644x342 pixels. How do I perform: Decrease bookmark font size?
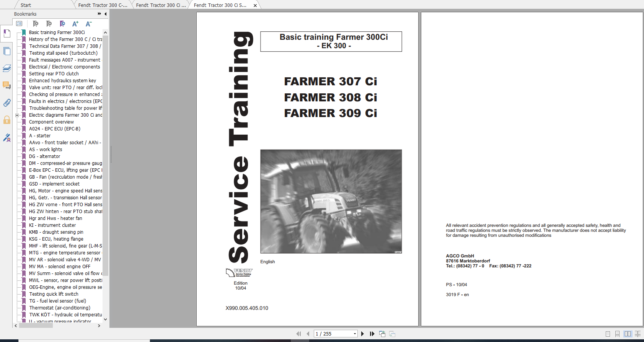pos(88,24)
